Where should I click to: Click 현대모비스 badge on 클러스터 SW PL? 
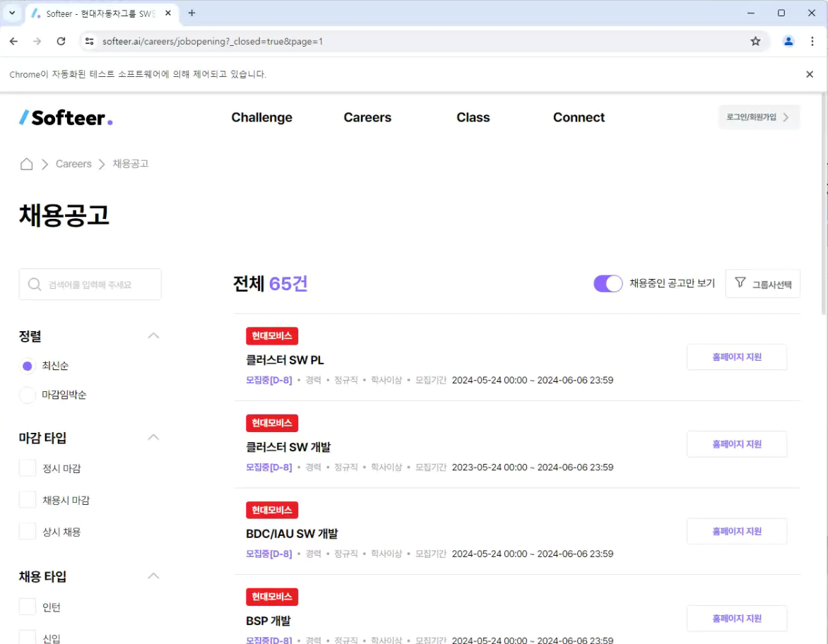tap(272, 335)
